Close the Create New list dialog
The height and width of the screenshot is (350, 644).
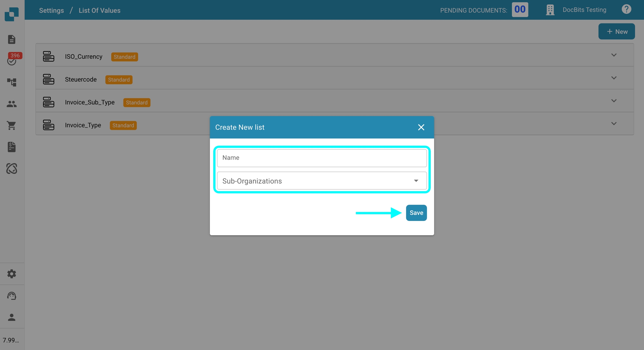point(421,127)
